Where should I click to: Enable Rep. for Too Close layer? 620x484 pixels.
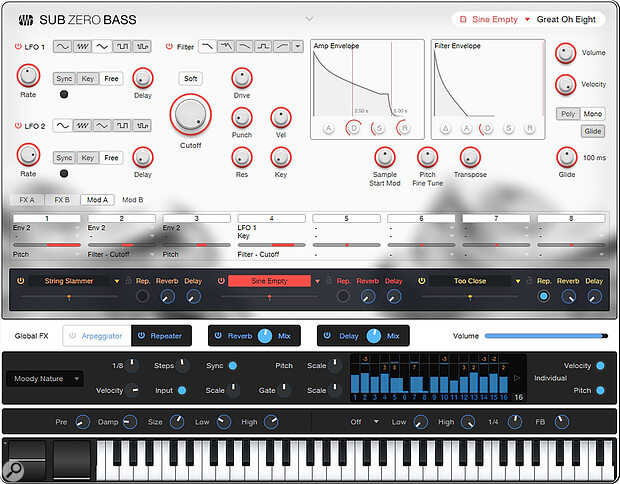tap(543, 296)
